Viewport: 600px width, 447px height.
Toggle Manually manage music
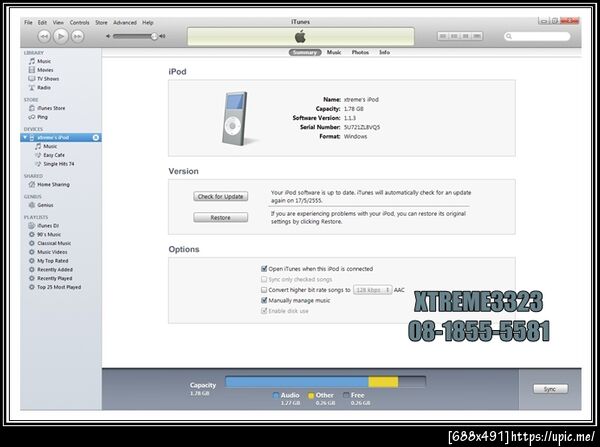pyautogui.click(x=264, y=300)
